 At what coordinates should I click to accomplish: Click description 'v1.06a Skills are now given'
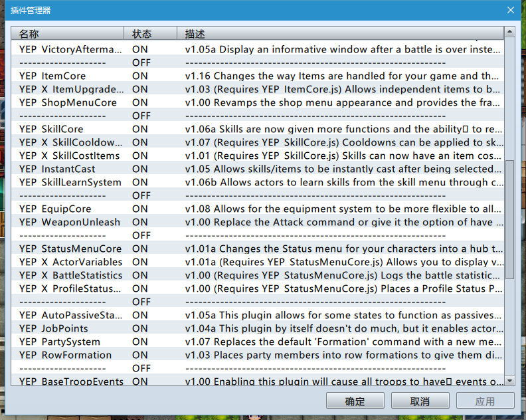pyautogui.click(x=343, y=129)
